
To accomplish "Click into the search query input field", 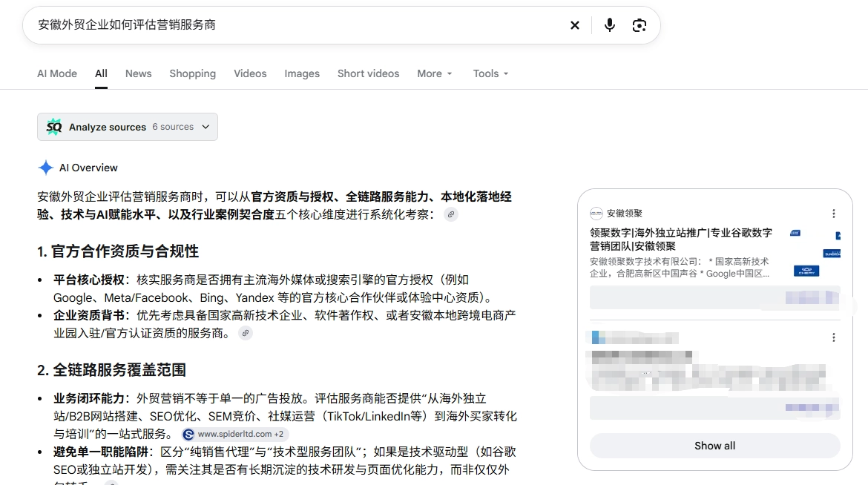I will [x=299, y=25].
